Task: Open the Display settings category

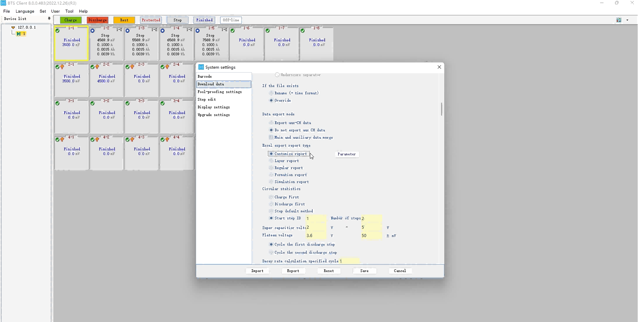Action: point(224,107)
